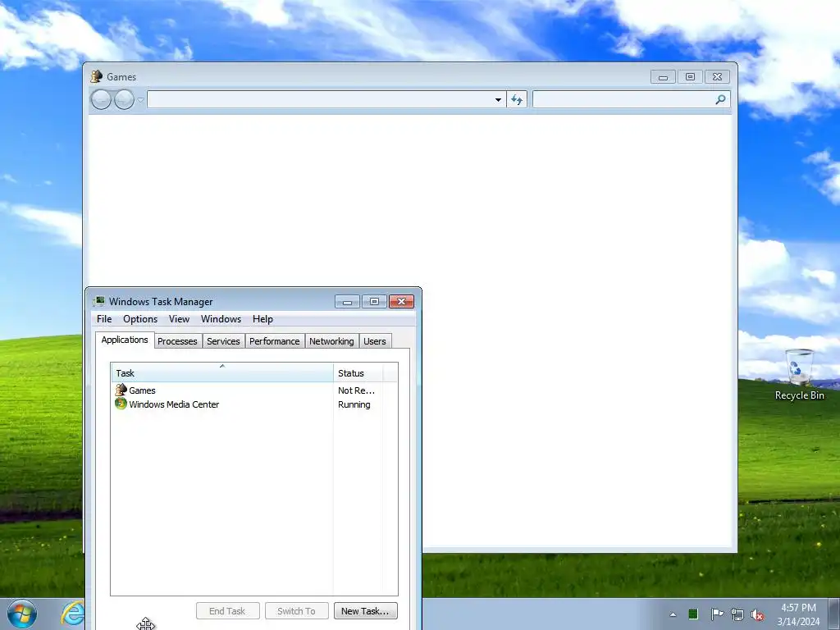Sort by the Task column header

(x=221, y=373)
